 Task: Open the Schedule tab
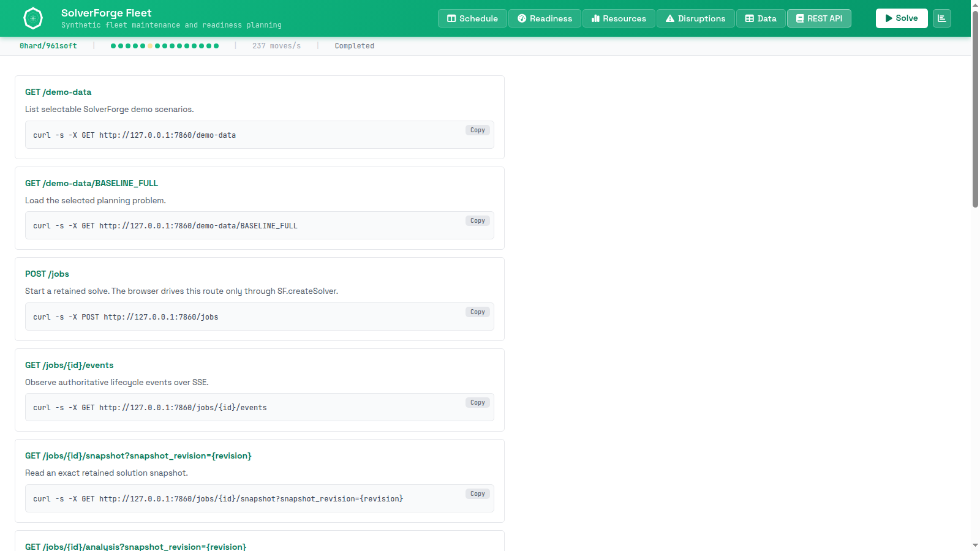[472, 18]
